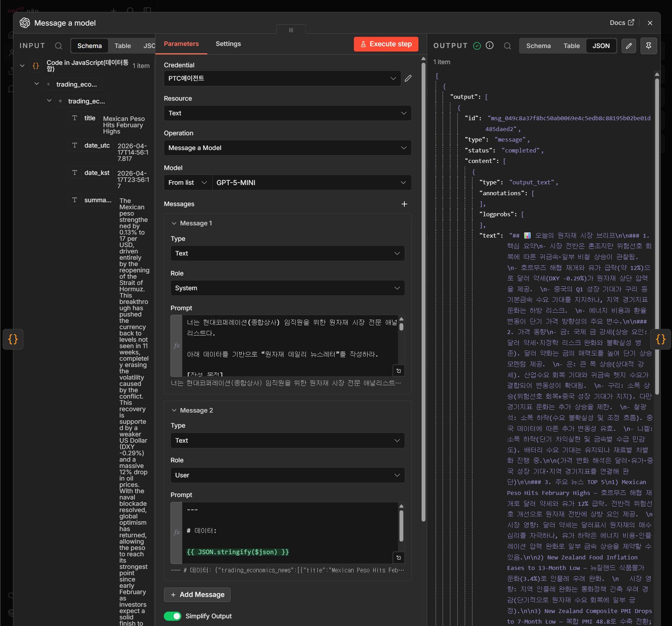The width and height of the screenshot is (672, 626).
Task: Pin the output data
Action: (649, 46)
